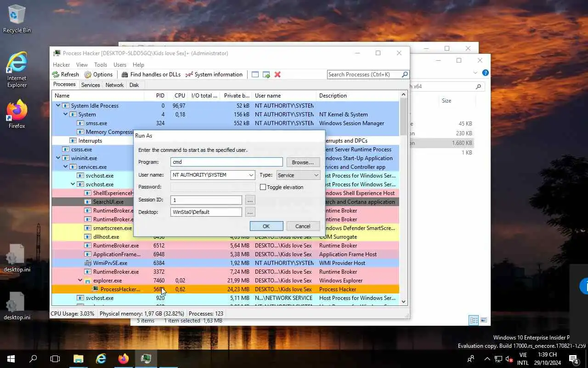588x368 pixels.
Task: Click Search Processes box
Action: tap(364, 75)
